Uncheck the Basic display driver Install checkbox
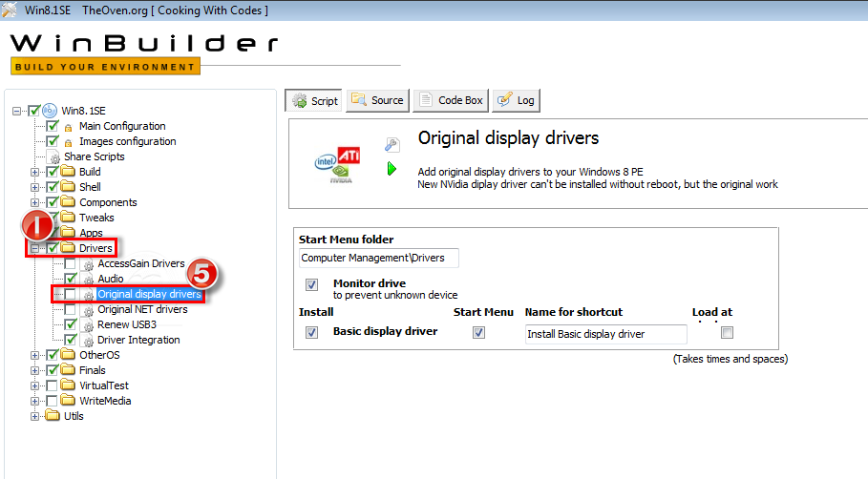The height and width of the screenshot is (479, 868). pyautogui.click(x=311, y=332)
